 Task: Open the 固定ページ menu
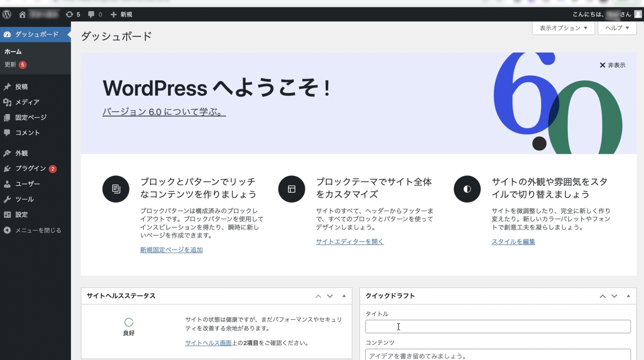(x=31, y=117)
